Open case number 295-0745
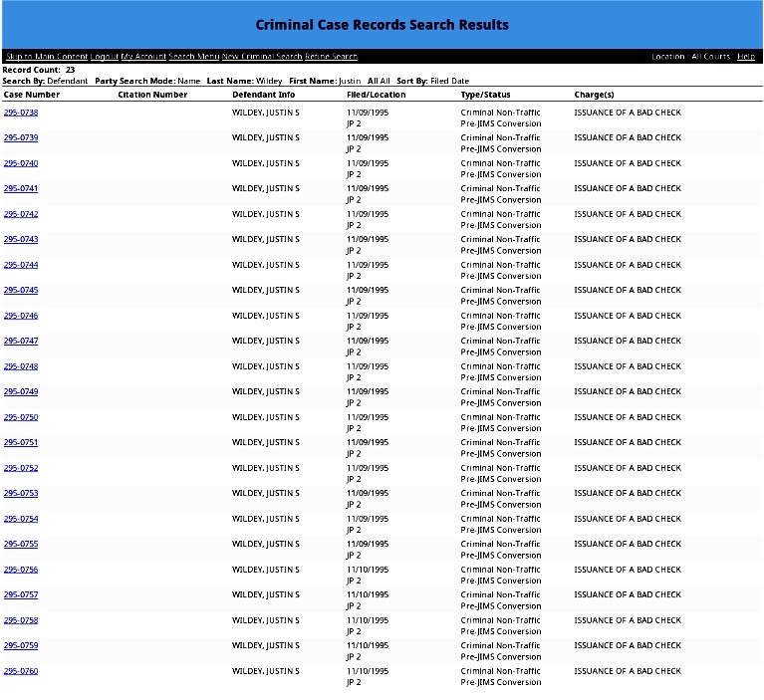 [21, 290]
